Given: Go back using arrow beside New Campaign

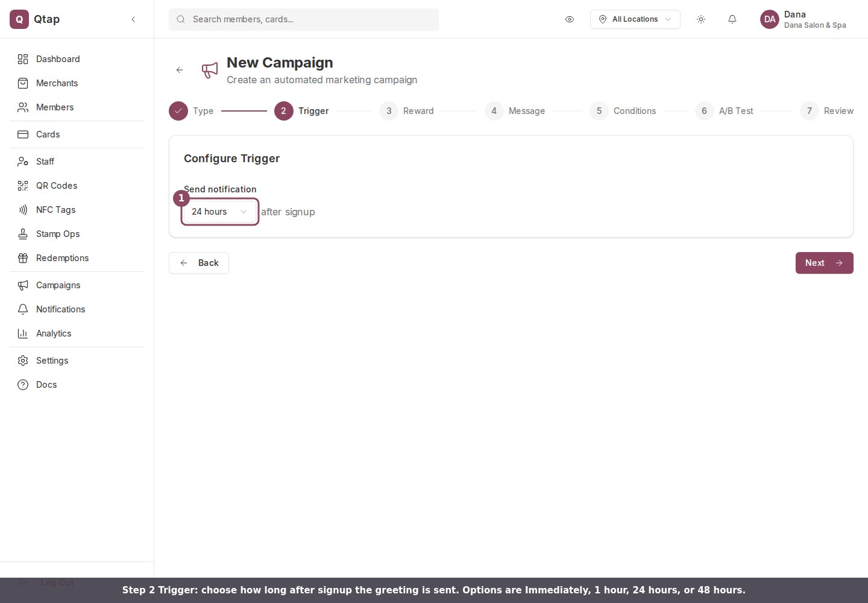Looking at the screenshot, I should click(180, 70).
